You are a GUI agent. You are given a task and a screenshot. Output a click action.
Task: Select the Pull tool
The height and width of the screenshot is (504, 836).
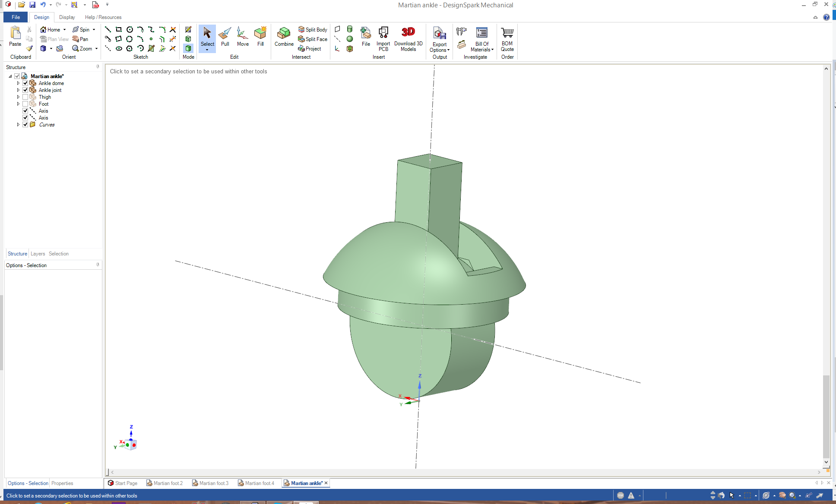coord(225,37)
